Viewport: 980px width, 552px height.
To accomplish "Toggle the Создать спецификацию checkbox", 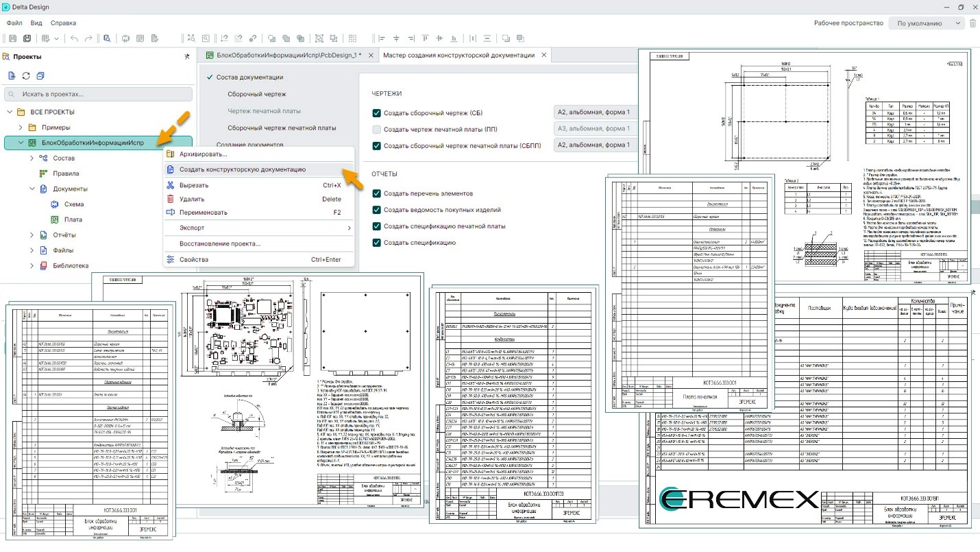I will click(376, 243).
